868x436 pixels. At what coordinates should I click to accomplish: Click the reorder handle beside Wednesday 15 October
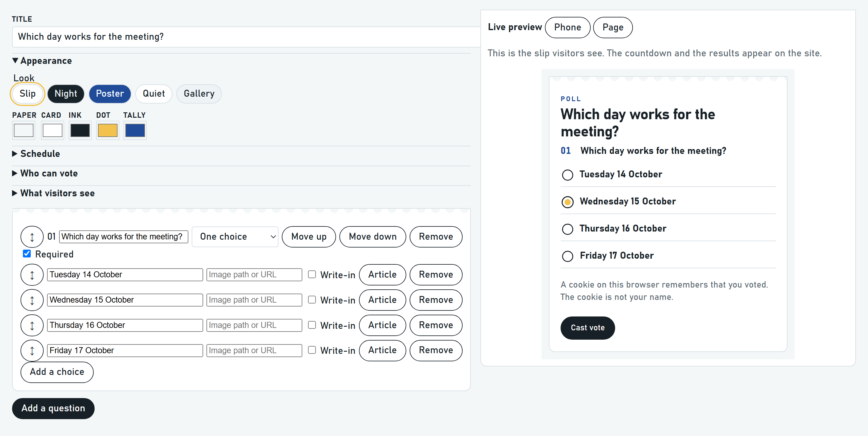[x=32, y=300]
